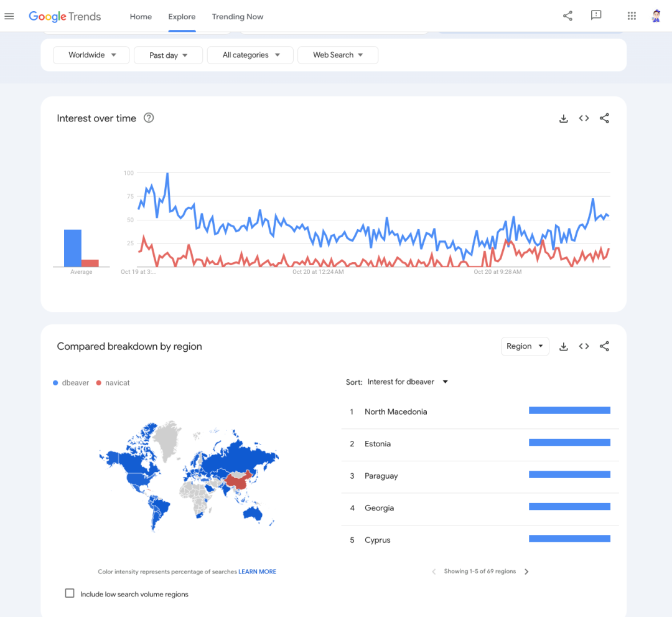Share the Interest over time chart

click(x=604, y=118)
